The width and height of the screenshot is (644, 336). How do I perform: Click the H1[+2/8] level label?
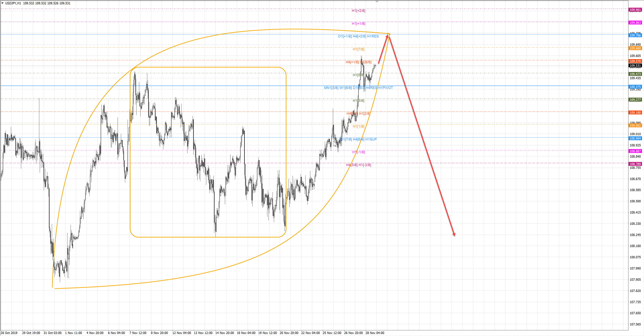[x=358, y=11]
